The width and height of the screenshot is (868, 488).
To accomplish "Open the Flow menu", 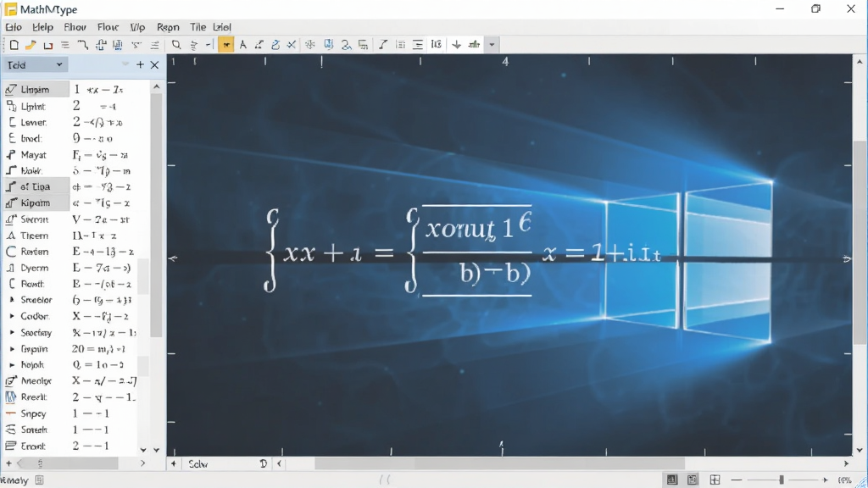I will 108,27.
